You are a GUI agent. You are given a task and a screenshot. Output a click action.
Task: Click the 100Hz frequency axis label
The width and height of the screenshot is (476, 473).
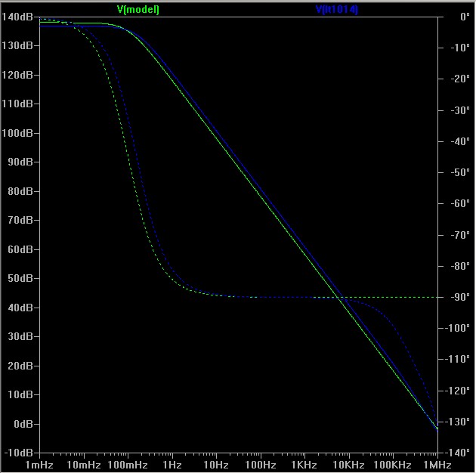[260, 463]
